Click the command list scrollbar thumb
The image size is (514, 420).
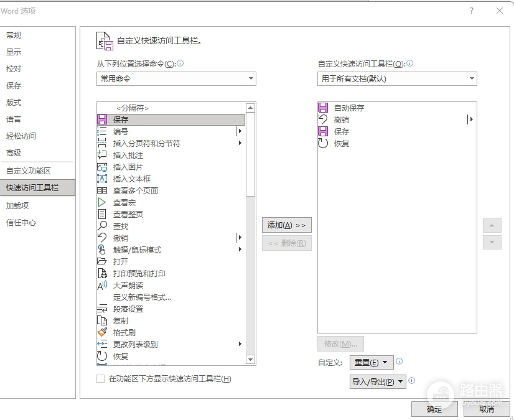tap(250, 155)
